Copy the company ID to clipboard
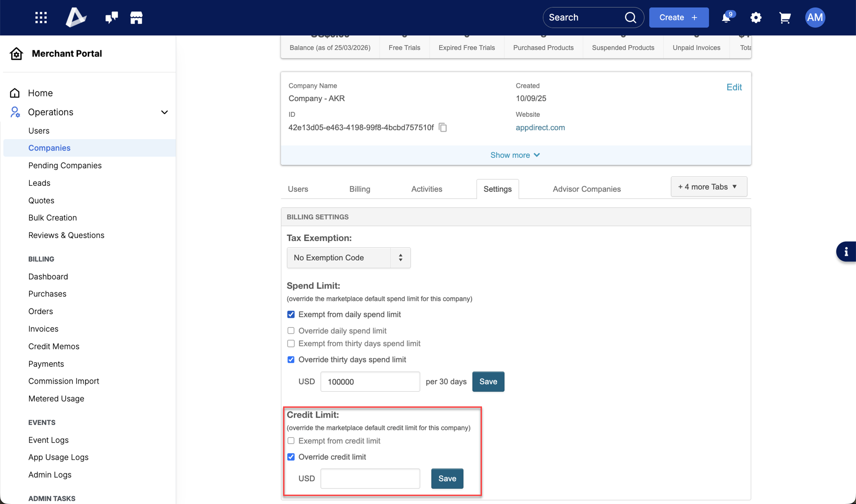 pyautogui.click(x=443, y=127)
